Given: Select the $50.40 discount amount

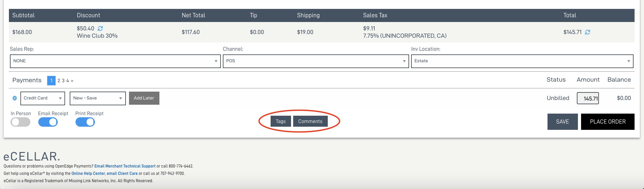Looking at the screenshot, I should (x=85, y=28).
